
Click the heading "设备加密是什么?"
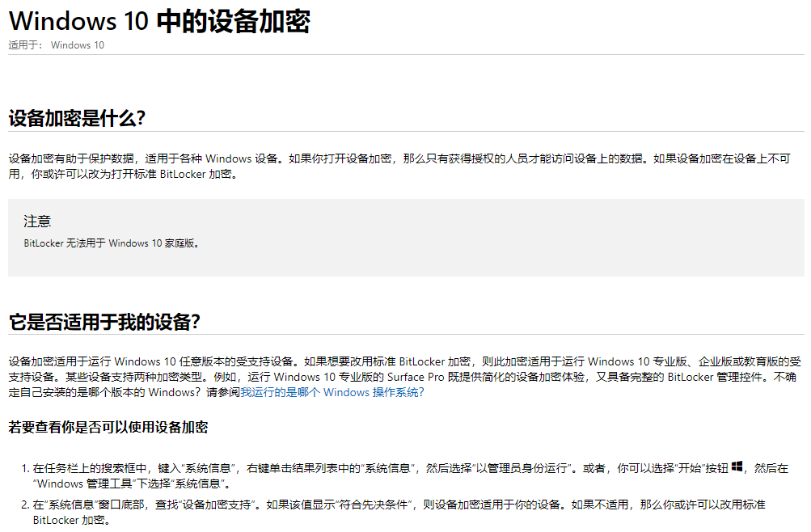[77, 118]
